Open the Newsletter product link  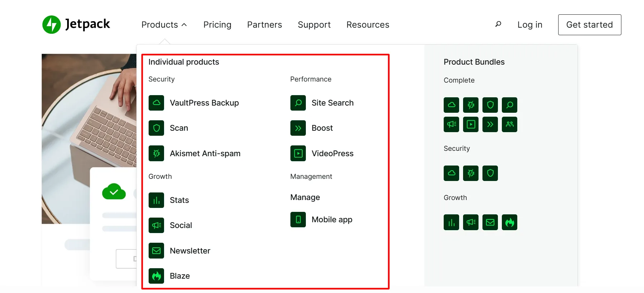tap(190, 251)
